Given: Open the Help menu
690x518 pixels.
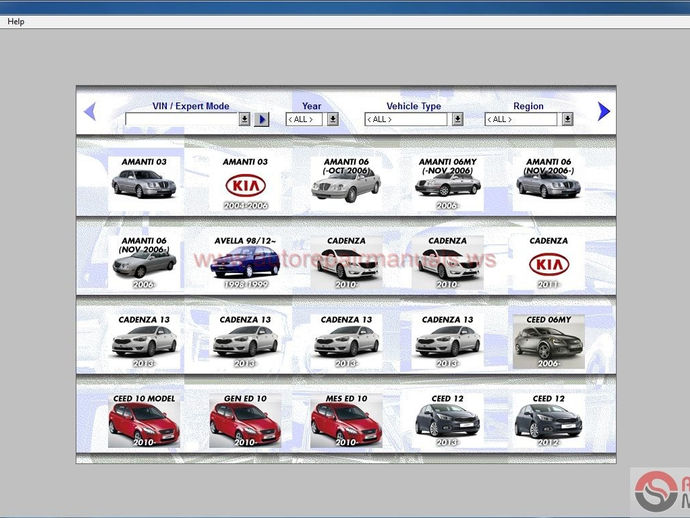Looking at the screenshot, I should (x=15, y=22).
